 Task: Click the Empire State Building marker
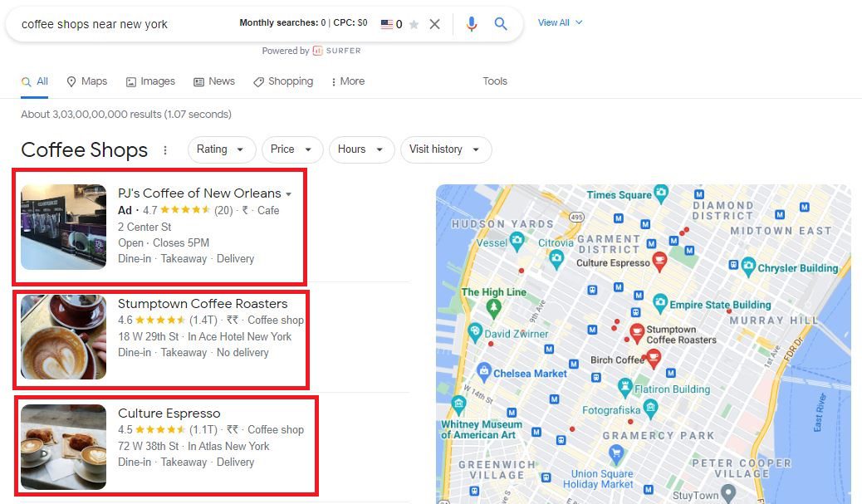pos(659,303)
